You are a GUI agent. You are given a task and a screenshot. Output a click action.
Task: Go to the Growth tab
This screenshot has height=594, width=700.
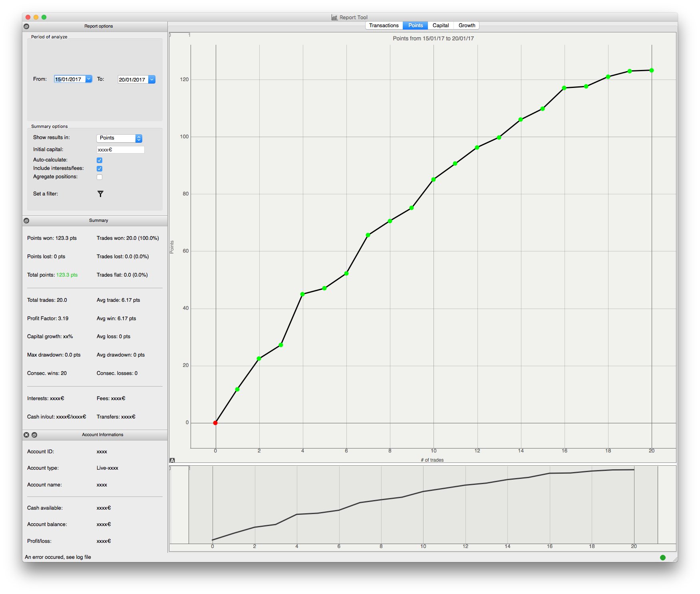point(467,26)
